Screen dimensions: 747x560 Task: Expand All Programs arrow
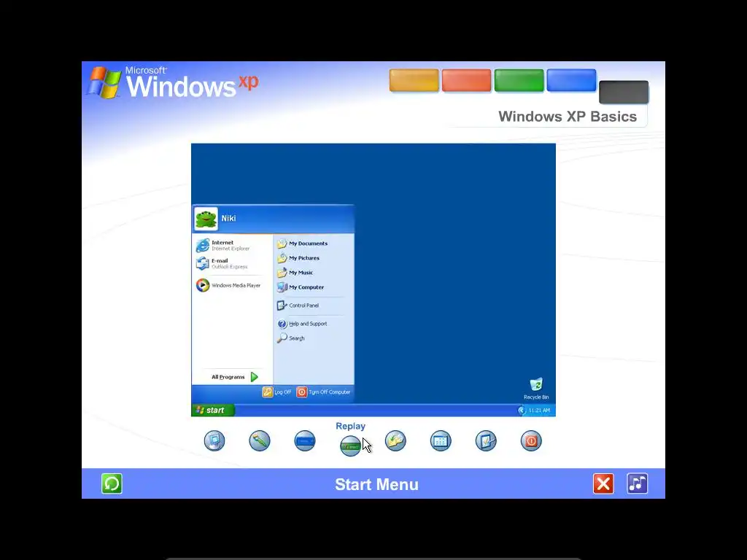click(x=254, y=377)
